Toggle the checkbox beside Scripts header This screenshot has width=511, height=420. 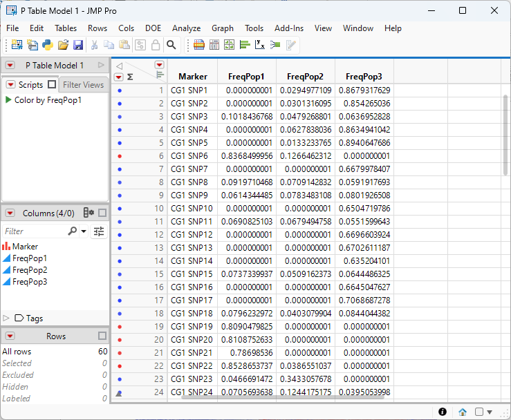[52, 85]
